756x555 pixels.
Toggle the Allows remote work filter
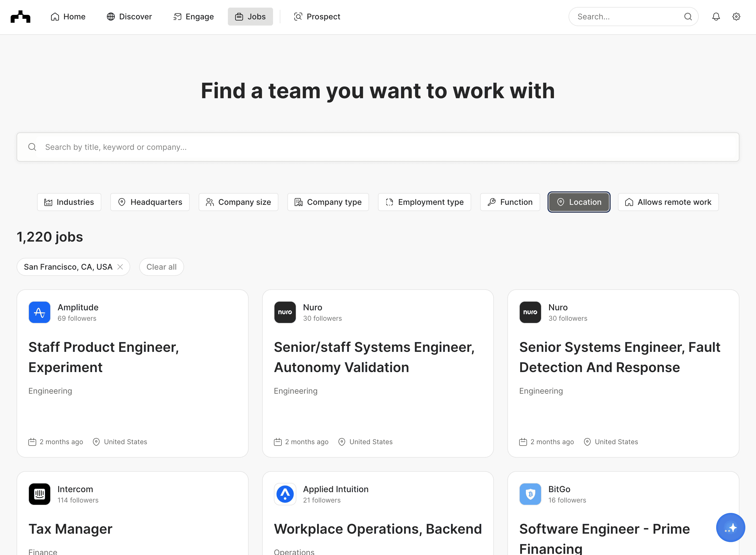(x=668, y=202)
